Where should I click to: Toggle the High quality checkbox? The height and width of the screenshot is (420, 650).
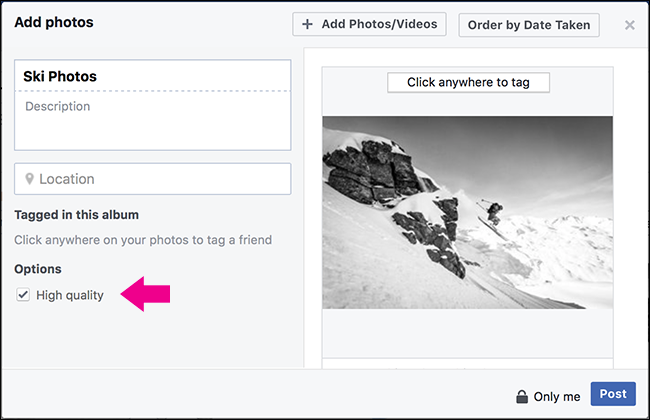23,295
